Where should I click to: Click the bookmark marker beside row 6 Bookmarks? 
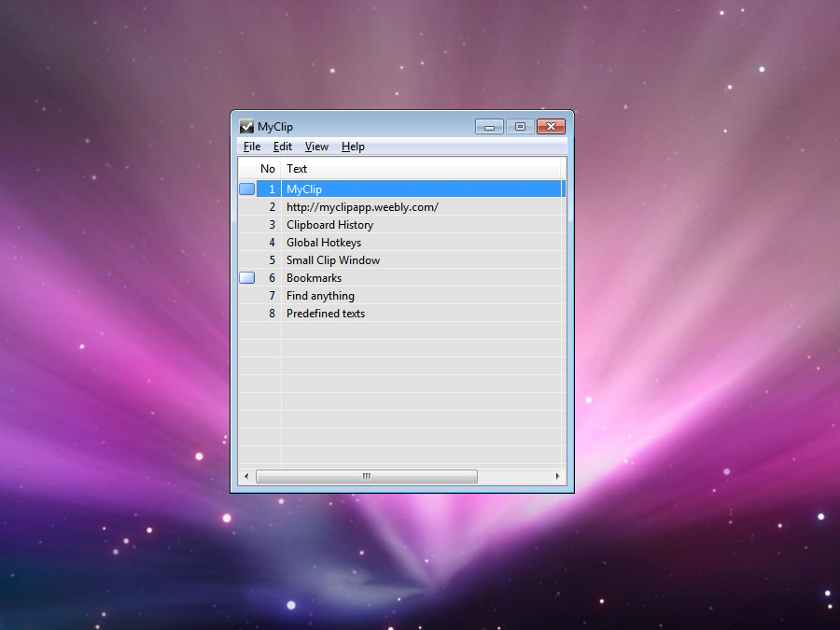pyautogui.click(x=247, y=278)
